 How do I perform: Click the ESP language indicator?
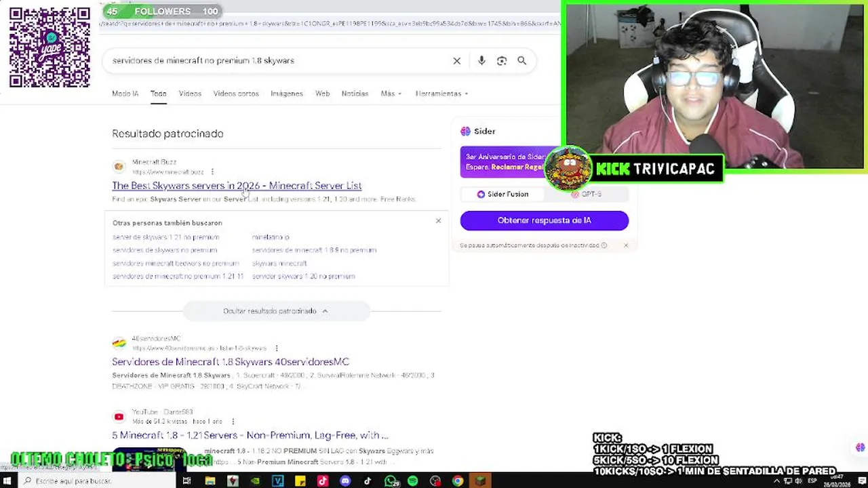[x=812, y=481]
